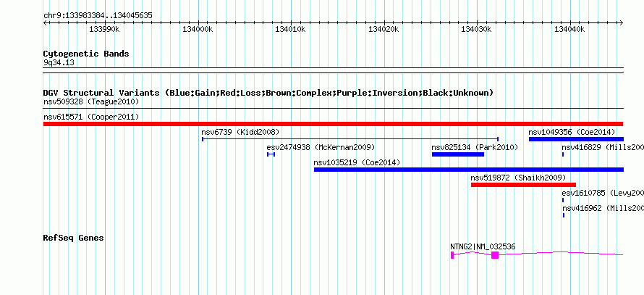Click the 9q34.13 cytogenetic band bar
Image resolution: width=644 pixels, height=295 pixels.
(x=334, y=70)
